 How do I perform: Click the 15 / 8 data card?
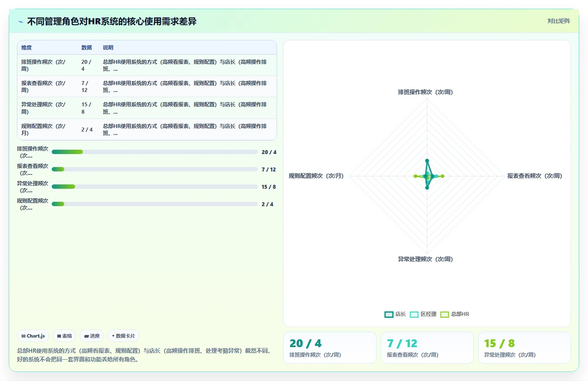(x=525, y=348)
